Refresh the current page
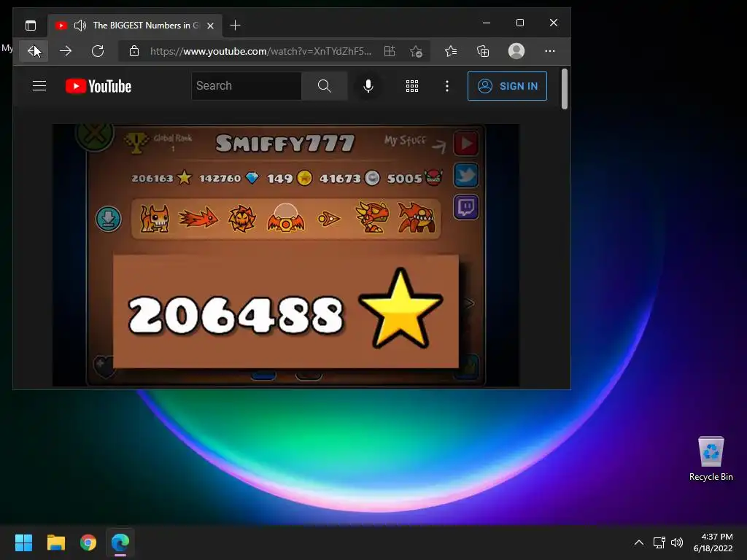The height and width of the screenshot is (560, 747). [98, 51]
